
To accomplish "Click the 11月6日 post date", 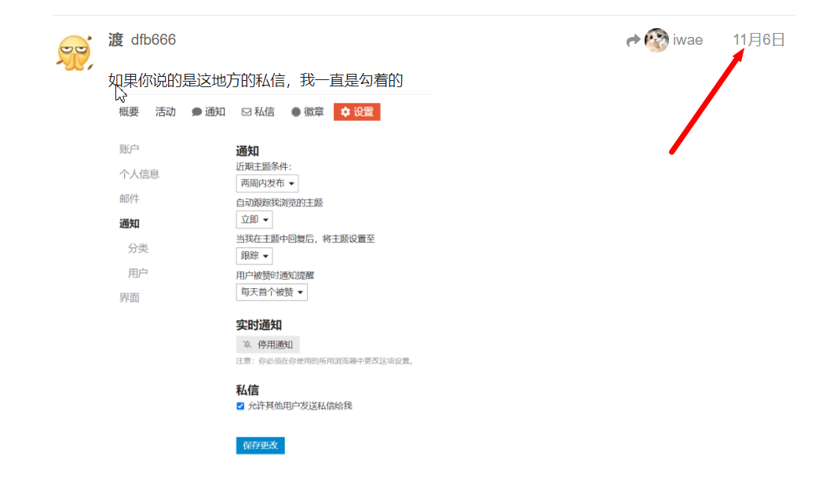I will click(758, 40).
